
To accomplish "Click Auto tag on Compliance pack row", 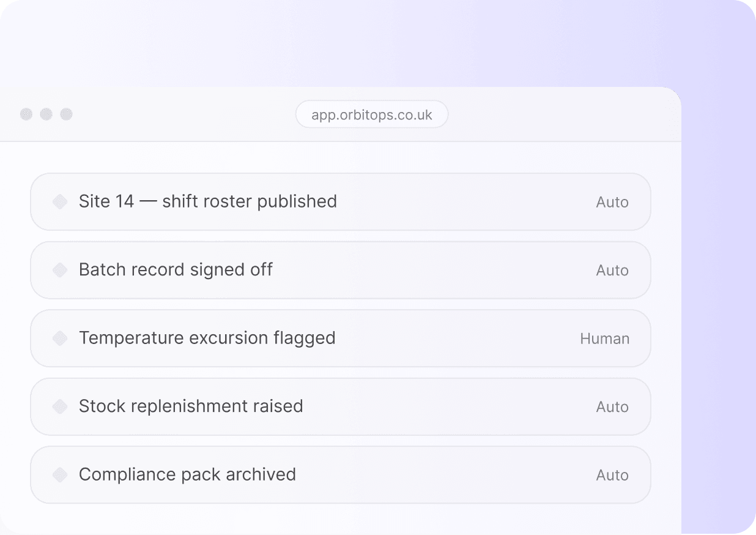I will click(612, 475).
